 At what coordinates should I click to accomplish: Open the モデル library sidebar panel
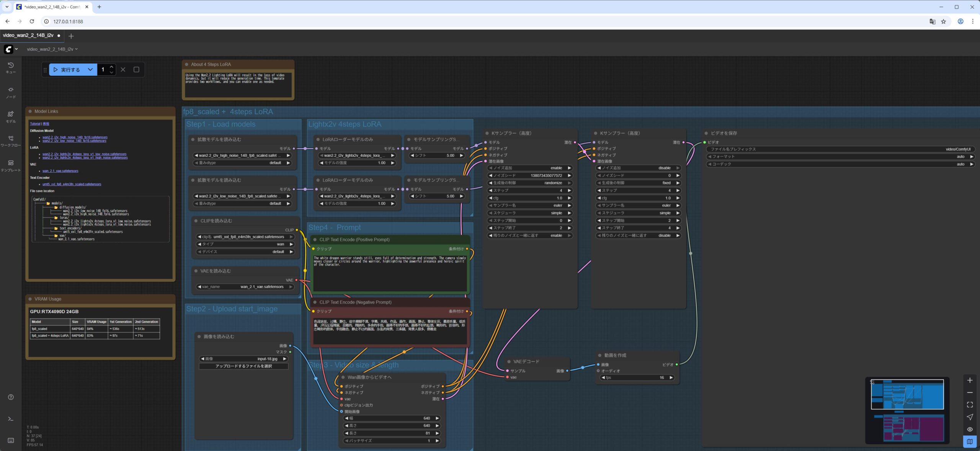(11, 117)
